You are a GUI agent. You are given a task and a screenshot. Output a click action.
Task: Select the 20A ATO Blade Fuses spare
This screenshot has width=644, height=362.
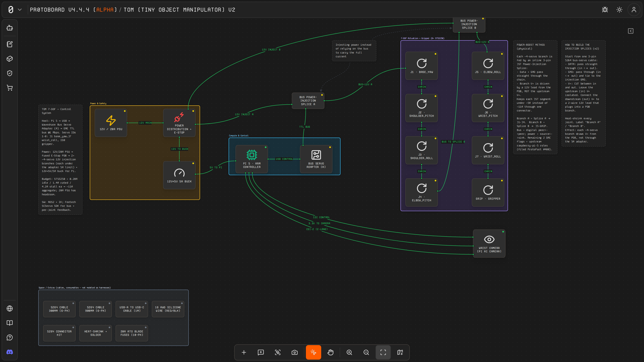pos(132,333)
